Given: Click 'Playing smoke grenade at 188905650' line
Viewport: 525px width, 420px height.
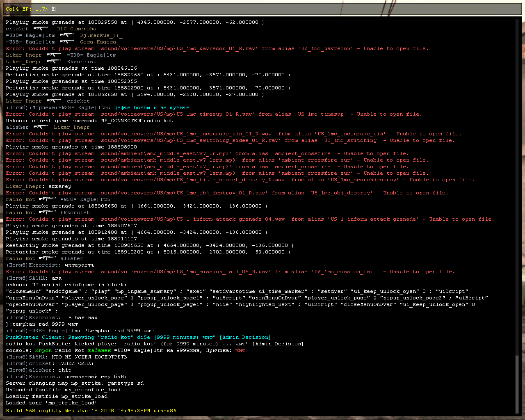Looking at the screenshot, I should tap(137, 206).
